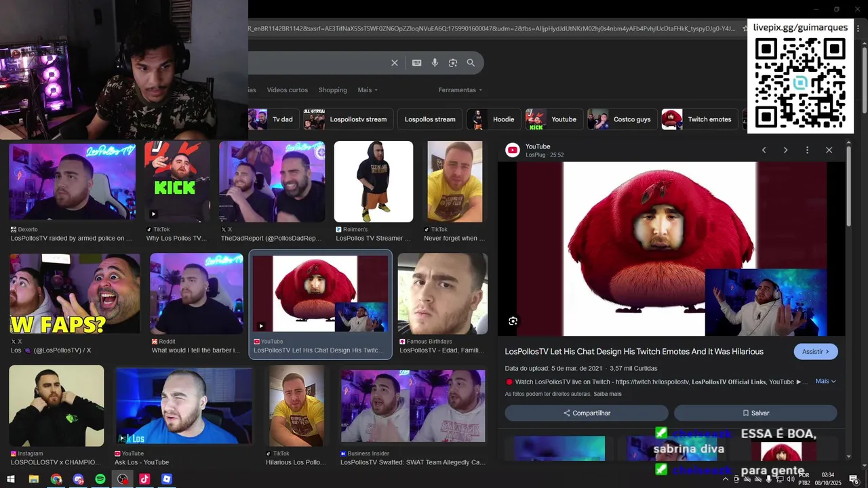This screenshot has width=868, height=488.
Task: Go to next image in preview panel
Action: [x=785, y=150]
